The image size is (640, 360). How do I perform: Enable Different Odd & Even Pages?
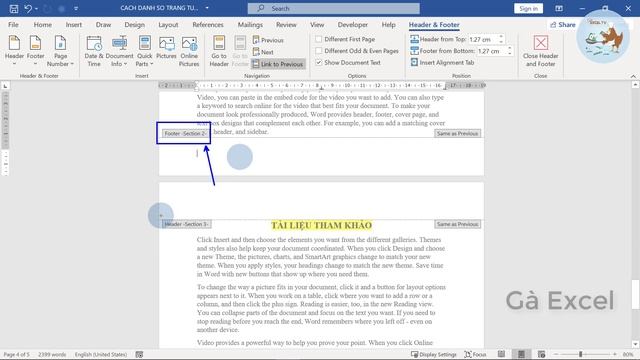pyautogui.click(x=318, y=51)
